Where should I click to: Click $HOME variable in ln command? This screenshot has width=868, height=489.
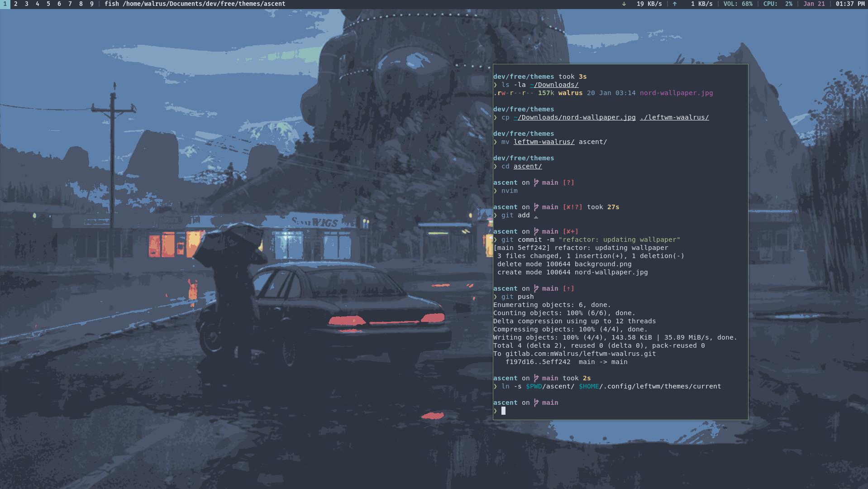589,387
